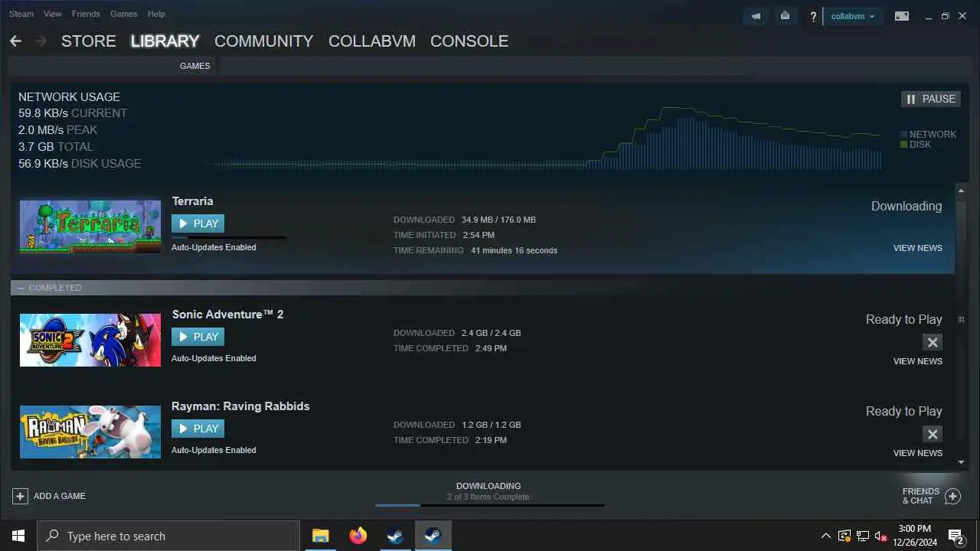Remove Sonic Adventure 2 from completed list
Viewport: 980px width, 551px height.
point(932,342)
